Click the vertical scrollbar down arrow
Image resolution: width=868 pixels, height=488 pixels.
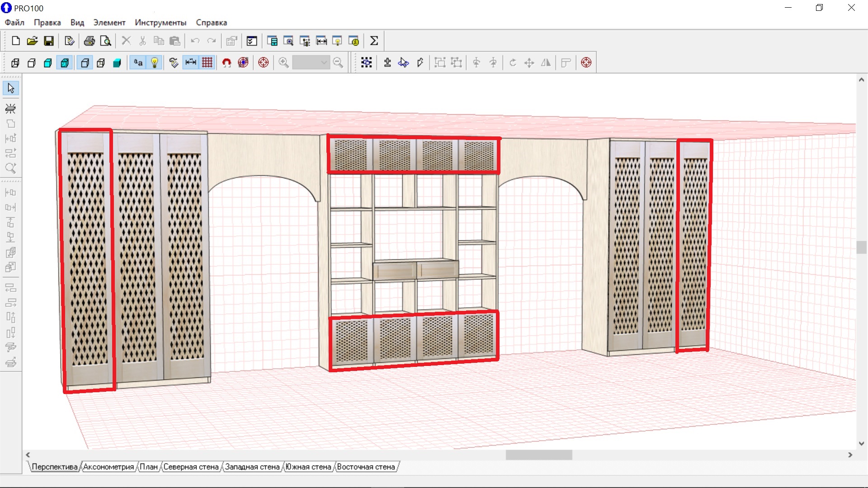(x=861, y=444)
